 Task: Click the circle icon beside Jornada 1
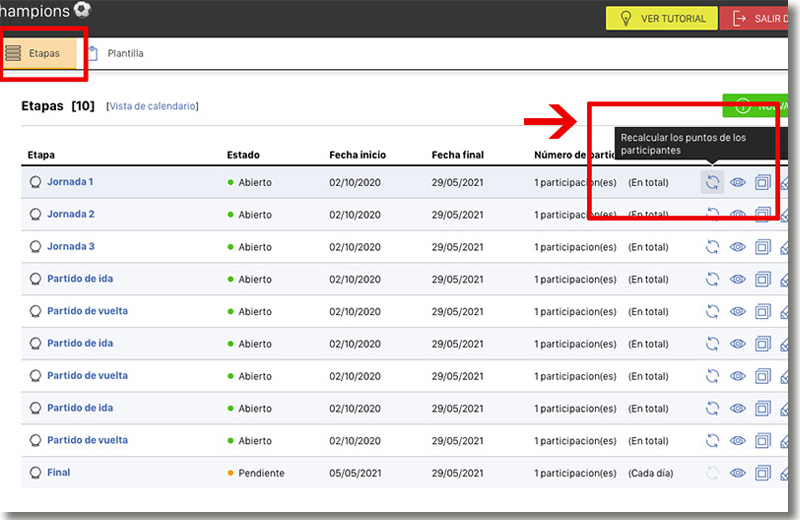tap(35, 182)
